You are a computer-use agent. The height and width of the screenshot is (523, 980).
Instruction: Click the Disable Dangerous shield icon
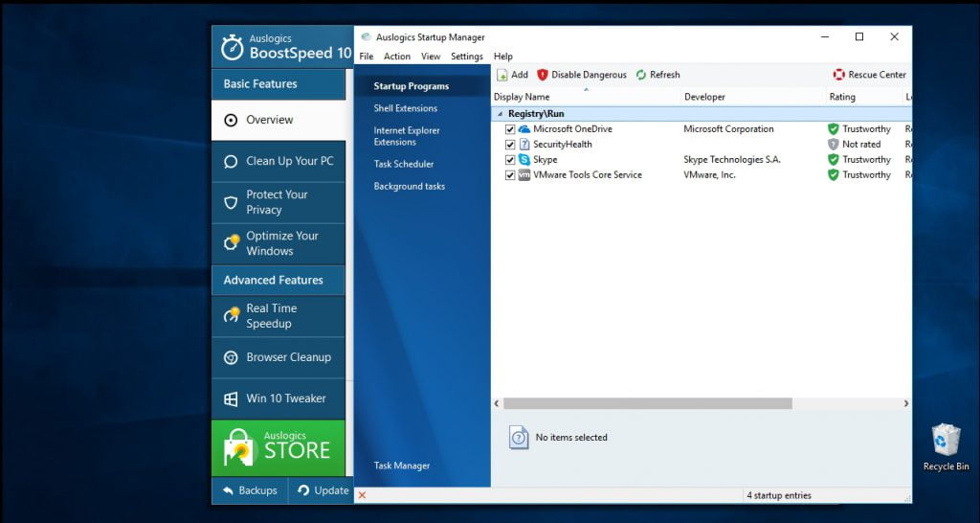543,75
